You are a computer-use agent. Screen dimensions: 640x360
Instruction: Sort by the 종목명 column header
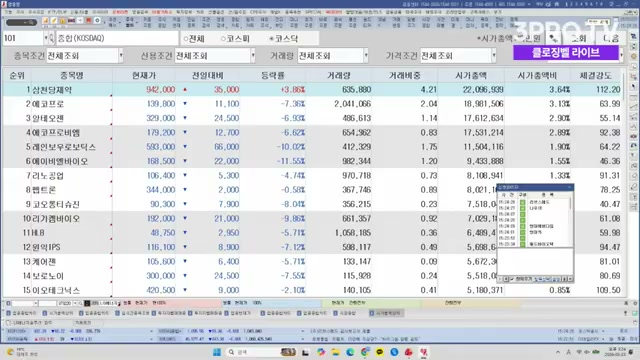[72, 76]
